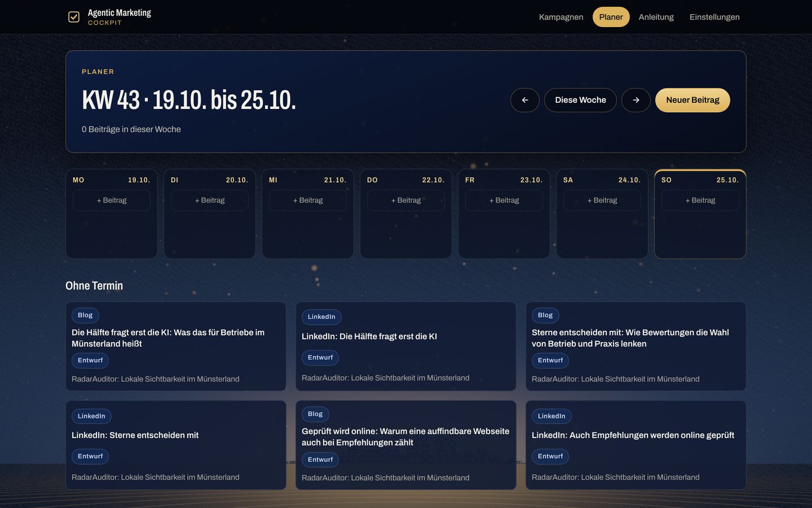Click the Agentic Marketing checkmark logo icon
812x508 pixels.
click(x=74, y=17)
